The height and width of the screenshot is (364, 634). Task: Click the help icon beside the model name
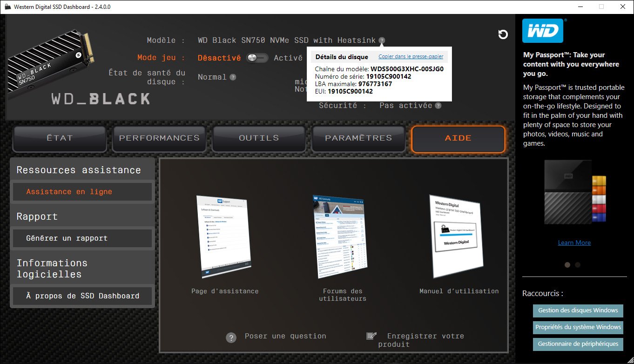point(382,40)
